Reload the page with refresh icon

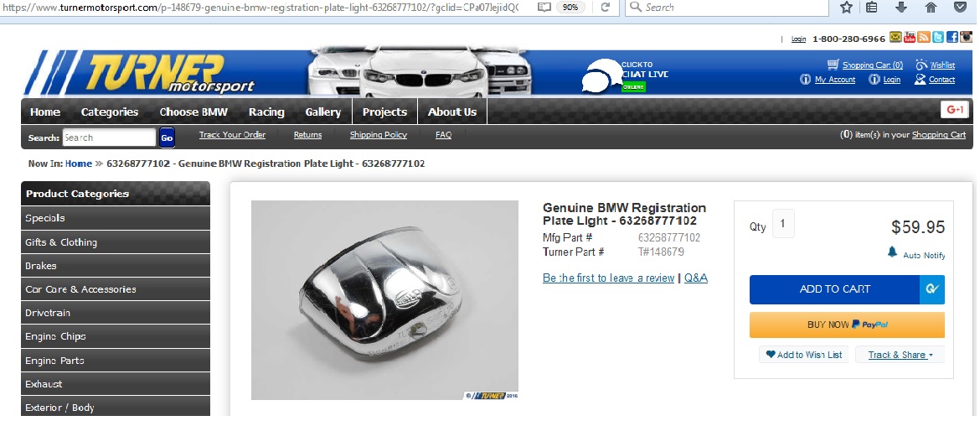[x=605, y=8]
